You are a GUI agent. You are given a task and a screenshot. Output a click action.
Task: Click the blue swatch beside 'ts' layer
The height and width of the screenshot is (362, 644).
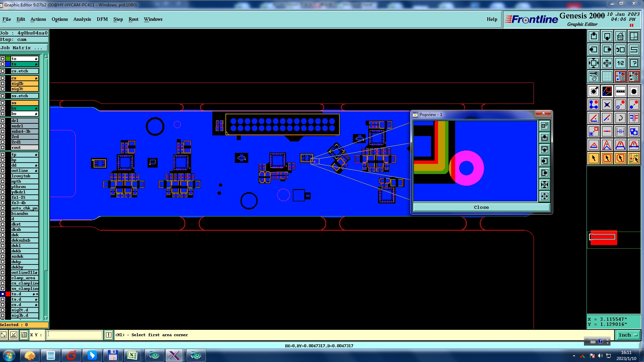click(8, 64)
